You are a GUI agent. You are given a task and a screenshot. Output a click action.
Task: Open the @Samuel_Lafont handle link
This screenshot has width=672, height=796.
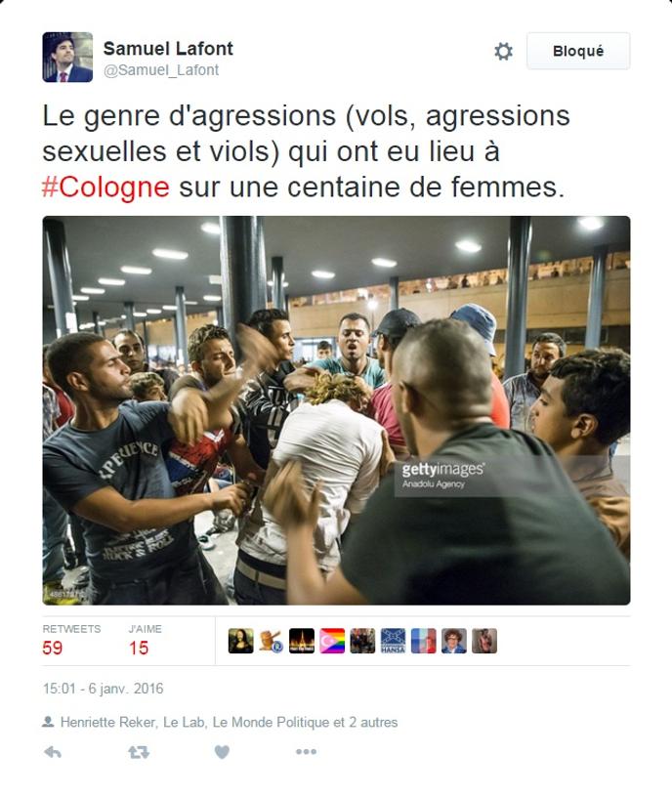point(161,70)
